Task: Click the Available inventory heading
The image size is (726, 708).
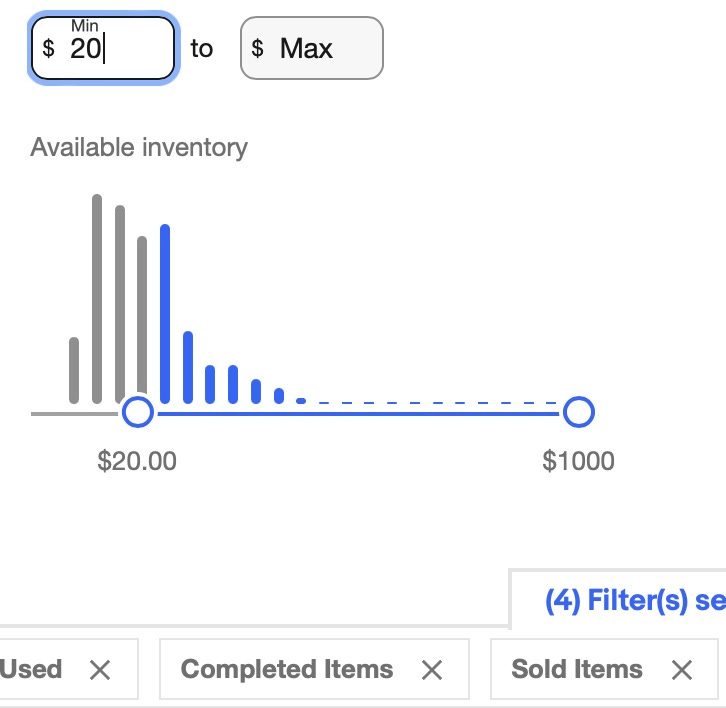Action: (139, 148)
